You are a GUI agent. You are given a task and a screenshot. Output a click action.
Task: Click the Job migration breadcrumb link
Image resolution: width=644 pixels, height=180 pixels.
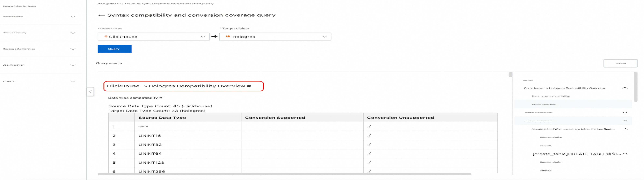pos(107,4)
